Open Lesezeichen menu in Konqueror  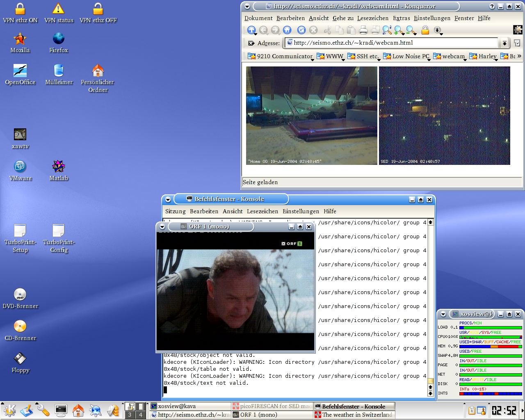click(373, 18)
